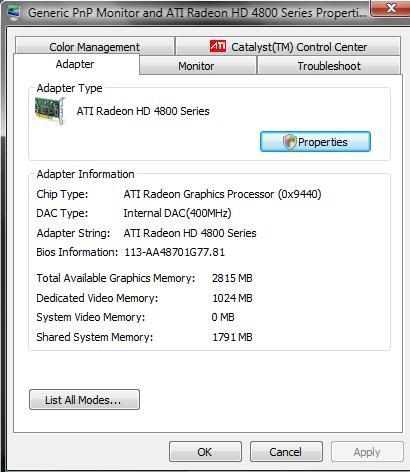Select the Adapter tab
Screen dimensions: 410x472
76,64
